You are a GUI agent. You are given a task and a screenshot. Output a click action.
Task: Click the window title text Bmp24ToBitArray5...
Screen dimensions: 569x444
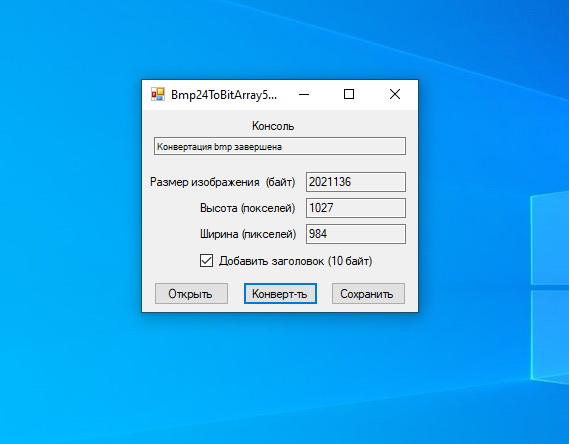224,95
